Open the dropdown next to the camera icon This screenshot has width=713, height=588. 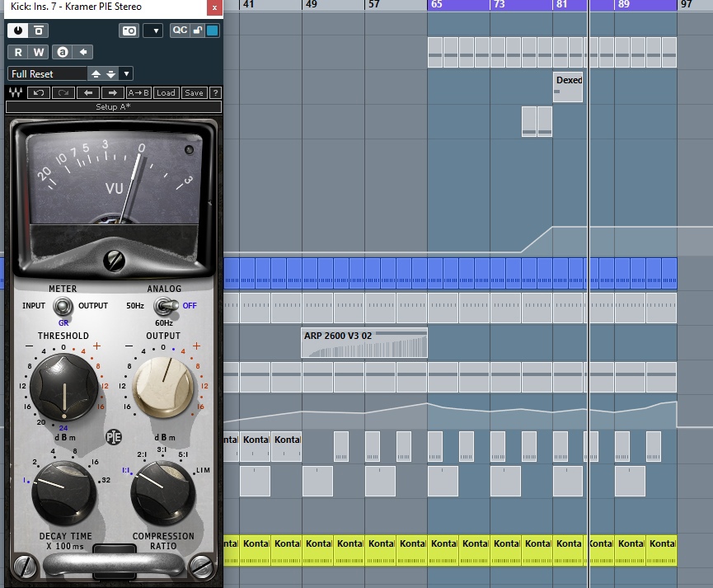pyautogui.click(x=153, y=31)
